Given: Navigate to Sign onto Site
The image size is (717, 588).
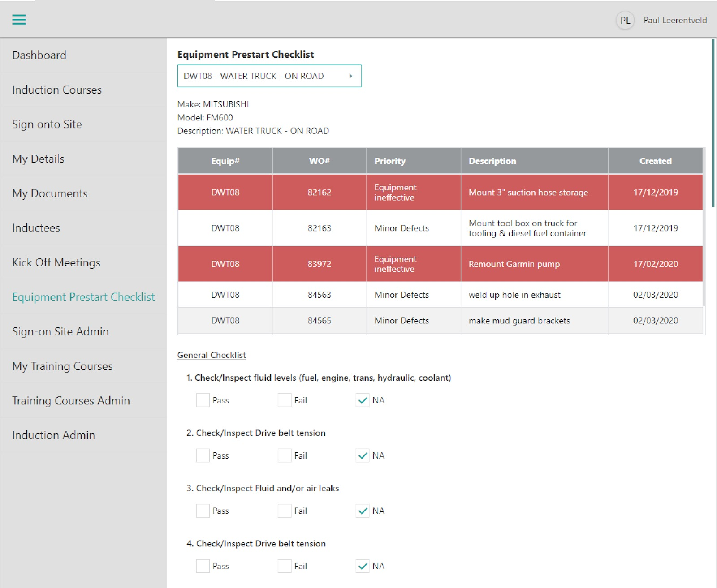Looking at the screenshot, I should (x=47, y=124).
